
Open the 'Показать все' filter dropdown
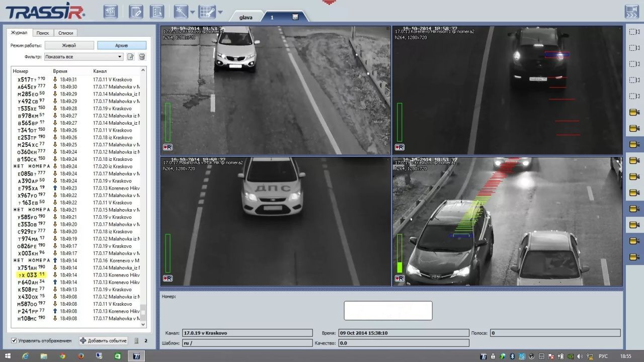84,57
